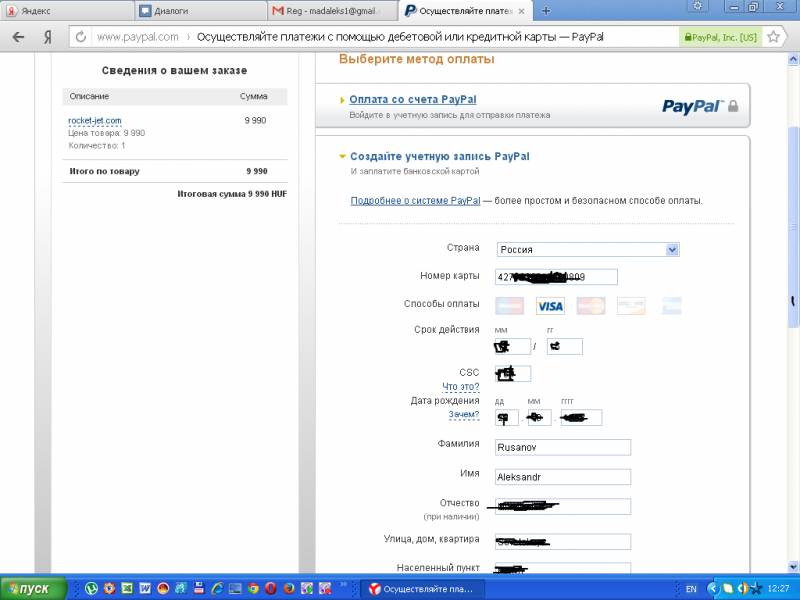This screenshot has height=600, width=800.
Task: Open the Что это? CSC help link
Action: [x=461, y=387]
